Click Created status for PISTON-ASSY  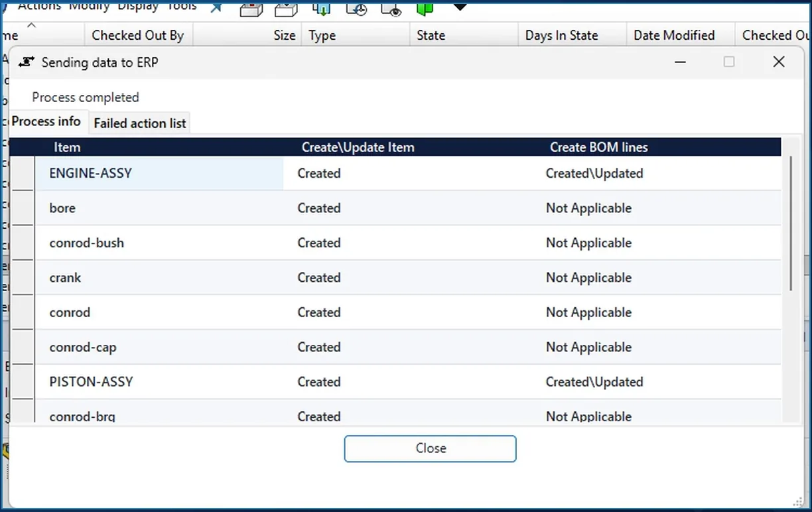319,382
